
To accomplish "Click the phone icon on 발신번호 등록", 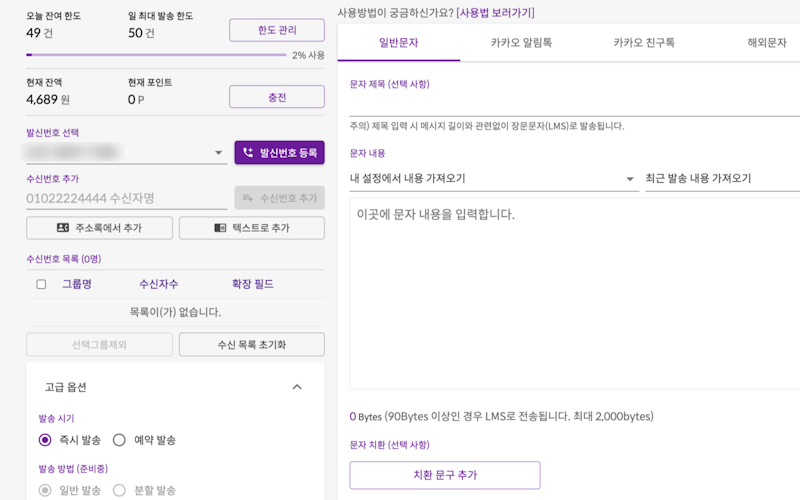I will (248, 153).
